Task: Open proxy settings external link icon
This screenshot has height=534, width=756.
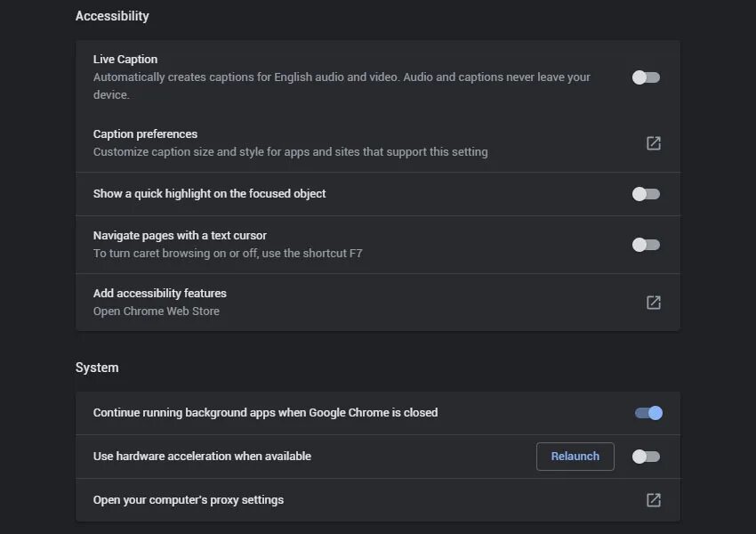Action: pyautogui.click(x=654, y=500)
